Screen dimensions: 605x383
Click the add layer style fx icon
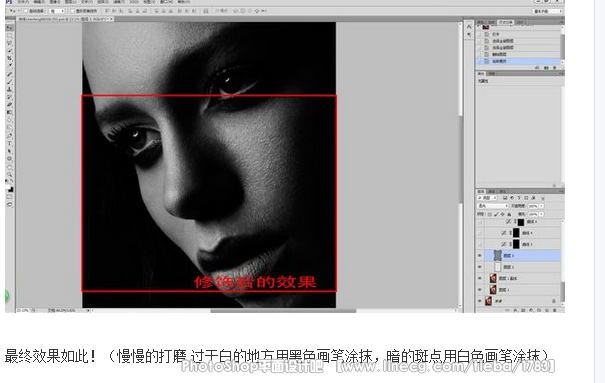point(515,310)
